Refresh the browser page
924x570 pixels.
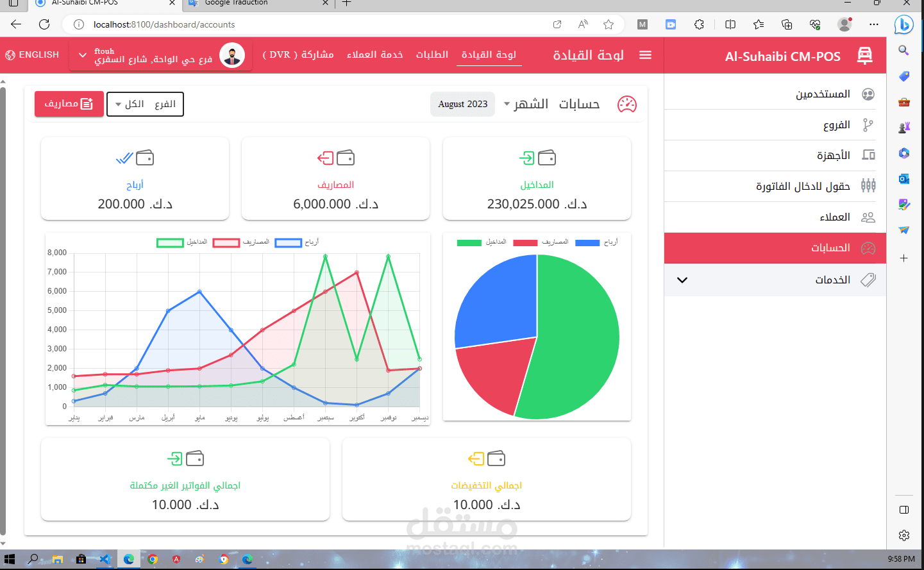(44, 24)
